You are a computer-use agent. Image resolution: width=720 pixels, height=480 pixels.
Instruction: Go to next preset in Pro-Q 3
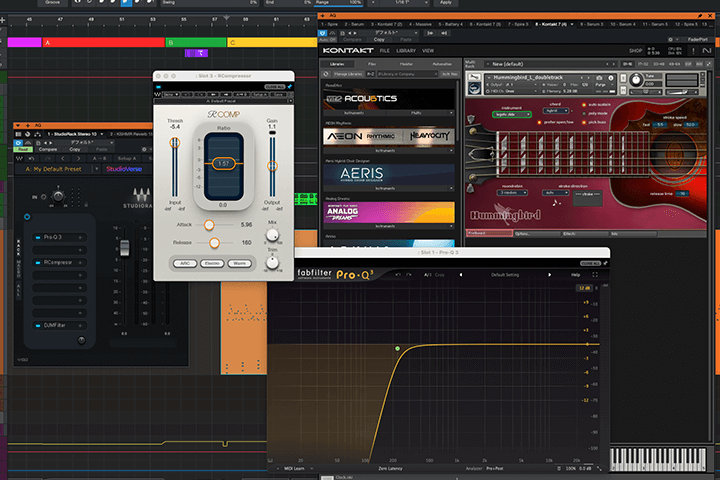click(549, 275)
